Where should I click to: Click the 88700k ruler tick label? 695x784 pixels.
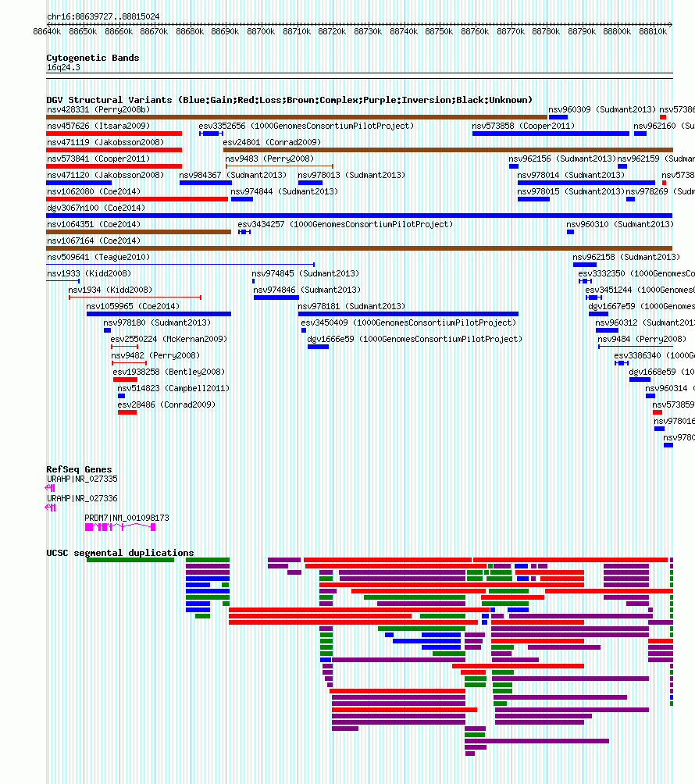coord(261,31)
